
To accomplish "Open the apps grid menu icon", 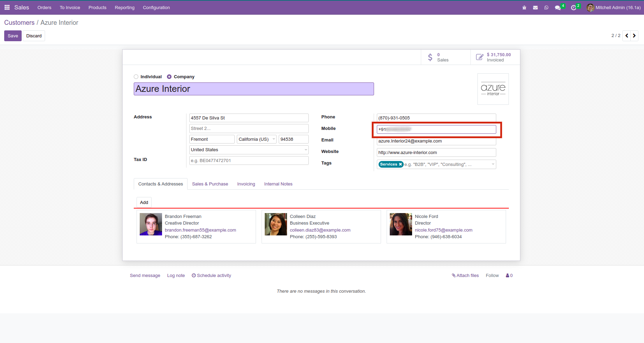I will (x=7, y=7).
